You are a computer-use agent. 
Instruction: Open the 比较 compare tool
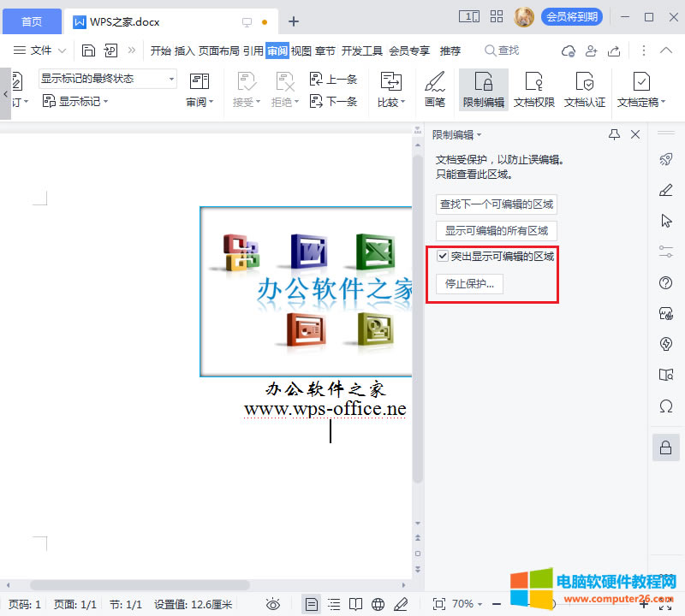pyautogui.click(x=391, y=89)
